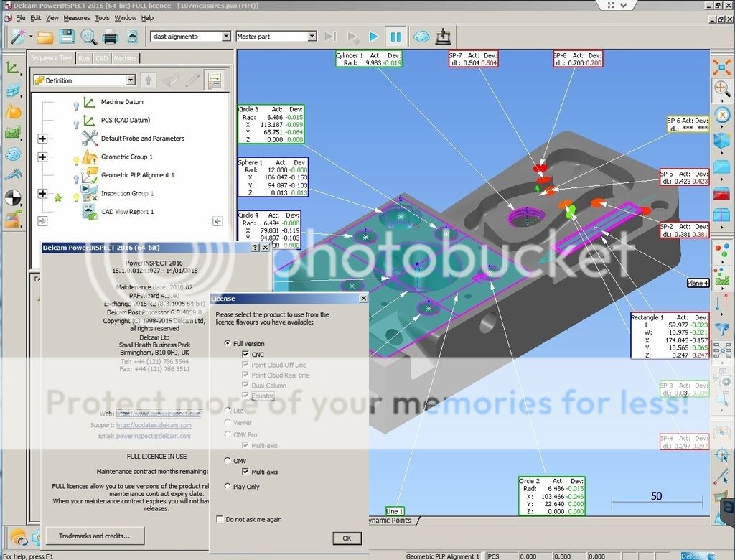The width and height of the screenshot is (735, 560).
Task: Switch to the CAD tab
Action: pyautogui.click(x=101, y=58)
